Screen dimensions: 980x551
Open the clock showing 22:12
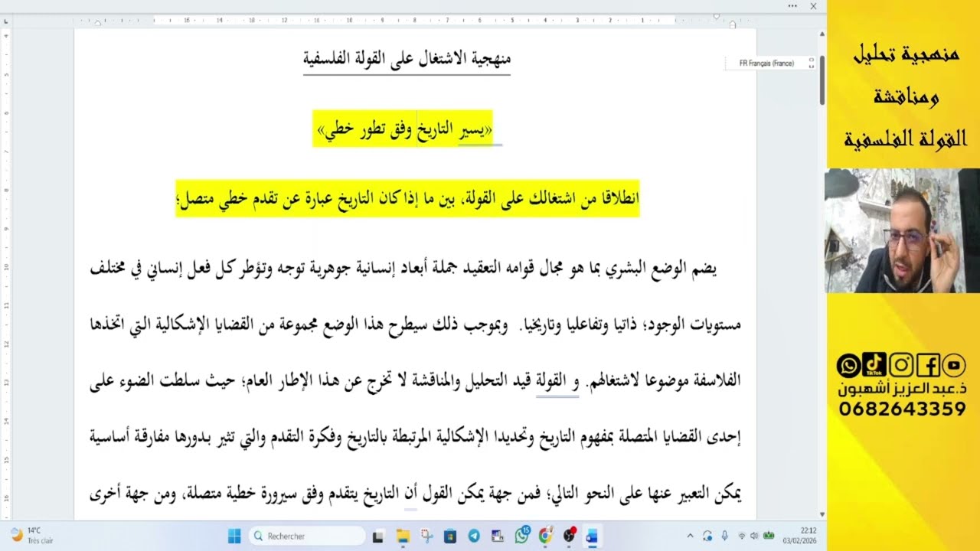[801, 536]
